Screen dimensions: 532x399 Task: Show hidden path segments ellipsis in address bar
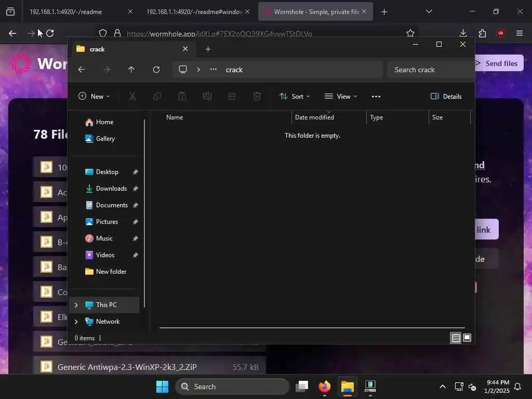tap(214, 69)
